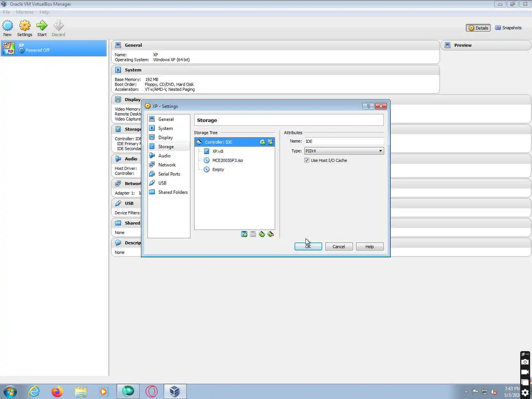Open the Audio settings category
The height and width of the screenshot is (399, 532).
point(169,156)
